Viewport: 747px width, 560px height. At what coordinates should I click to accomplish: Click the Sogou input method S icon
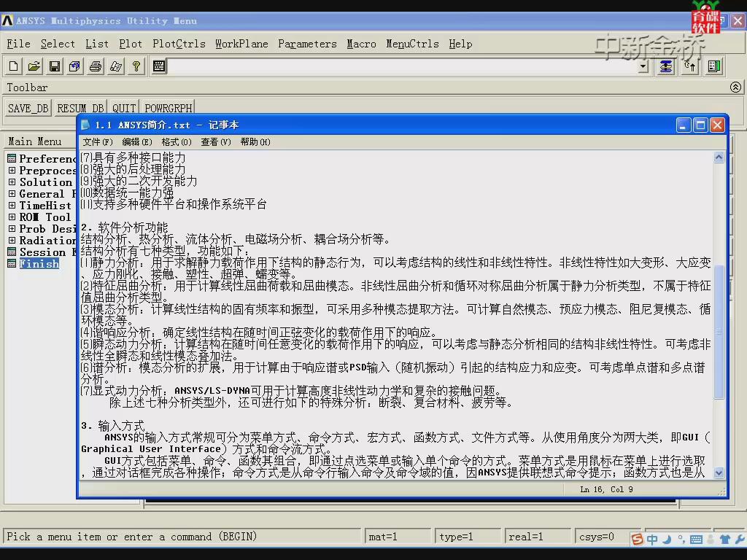[637, 539]
